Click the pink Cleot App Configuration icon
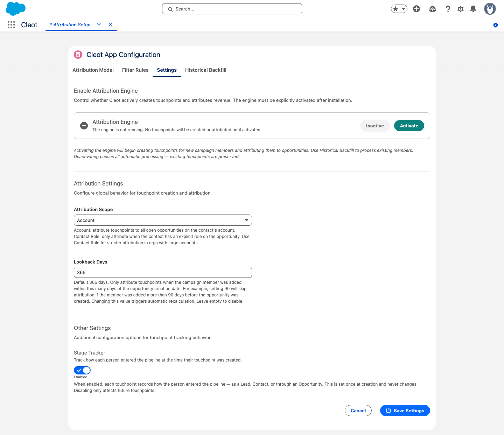The image size is (504, 435). click(78, 55)
